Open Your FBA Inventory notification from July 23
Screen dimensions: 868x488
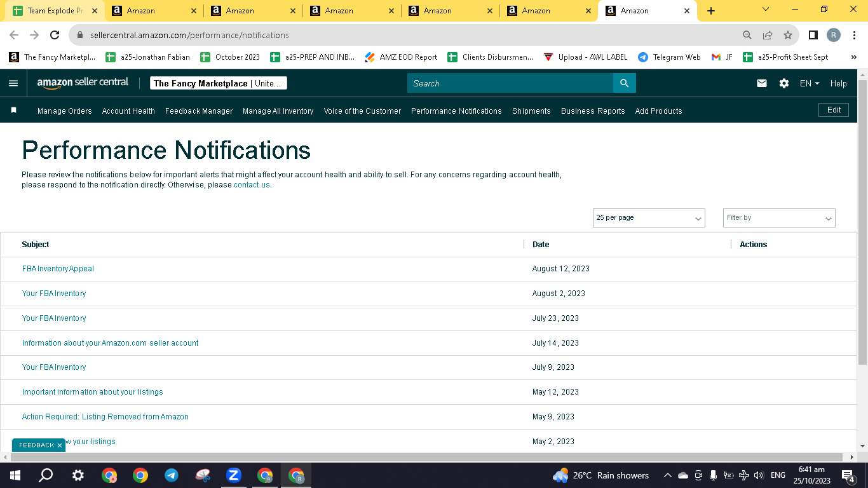54,318
